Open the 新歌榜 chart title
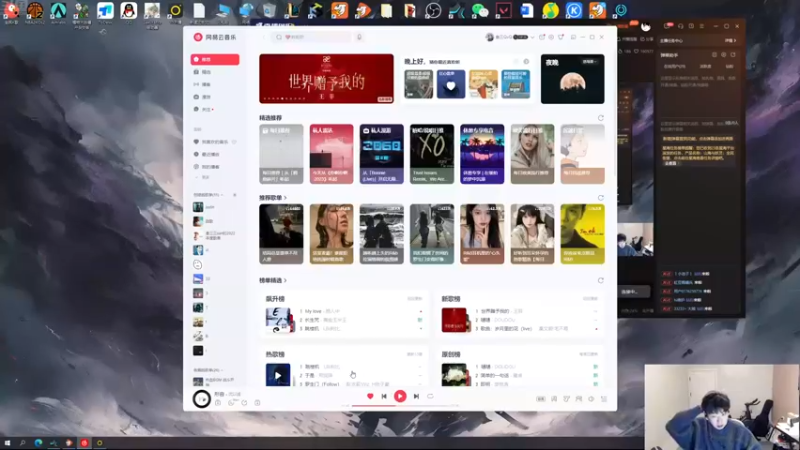This screenshot has height=450, width=800. (x=451, y=298)
